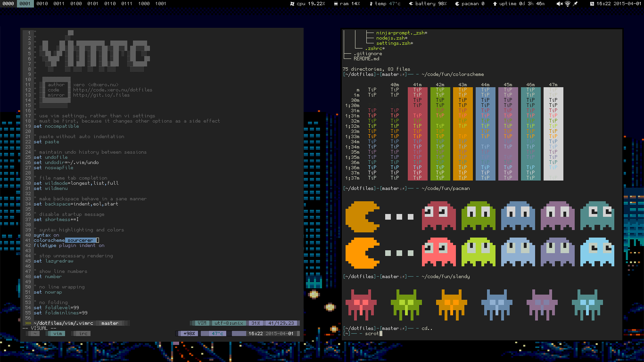Screen dimensions: 644x362
Task: Click the cpu icon in the top bar
Action: [292, 4]
